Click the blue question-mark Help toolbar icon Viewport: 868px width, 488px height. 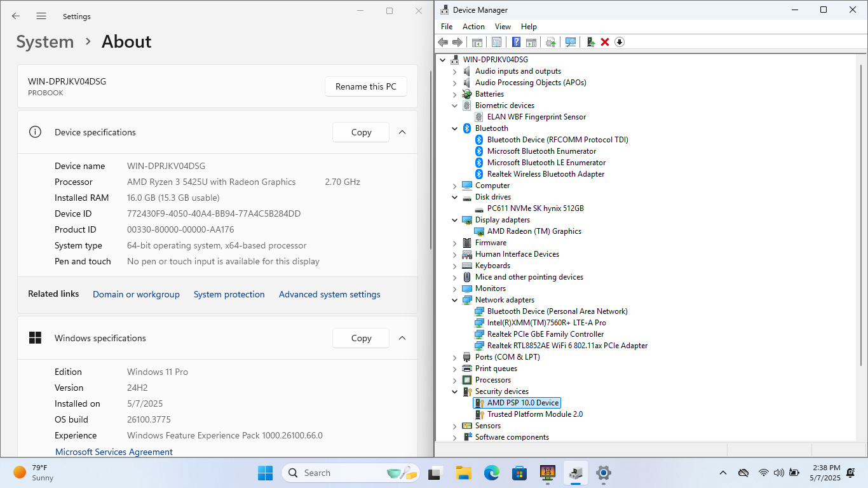click(x=516, y=42)
